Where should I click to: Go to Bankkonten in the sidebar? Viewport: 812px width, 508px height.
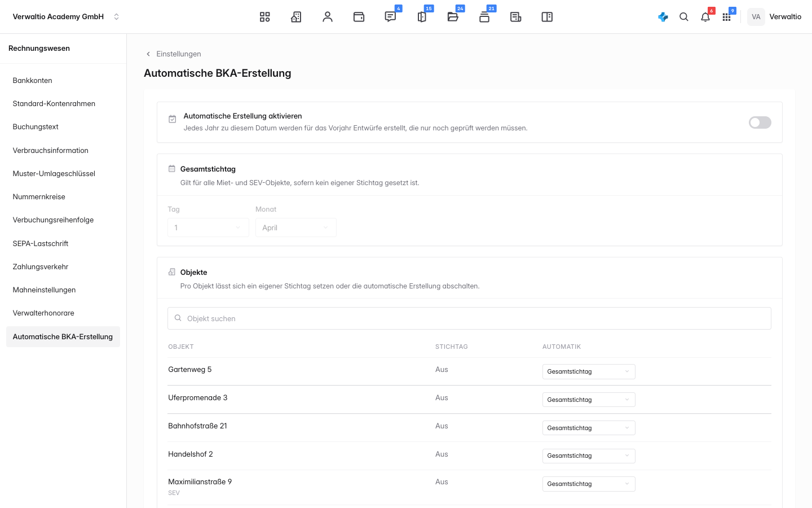click(x=63, y=81)
